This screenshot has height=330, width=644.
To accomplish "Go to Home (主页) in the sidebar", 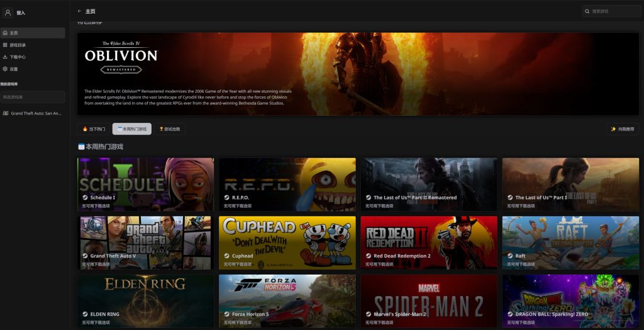I will (33, 33).
